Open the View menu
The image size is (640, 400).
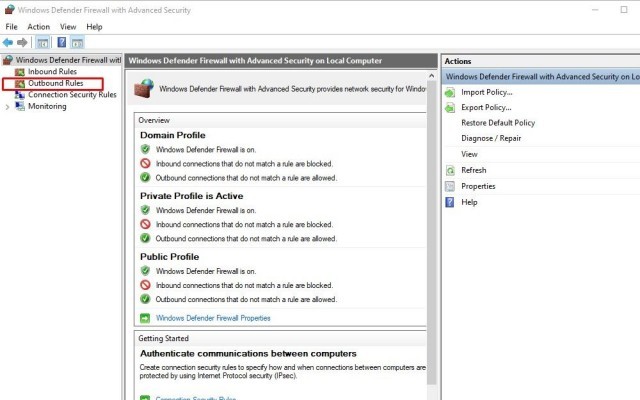coord(68,27)
